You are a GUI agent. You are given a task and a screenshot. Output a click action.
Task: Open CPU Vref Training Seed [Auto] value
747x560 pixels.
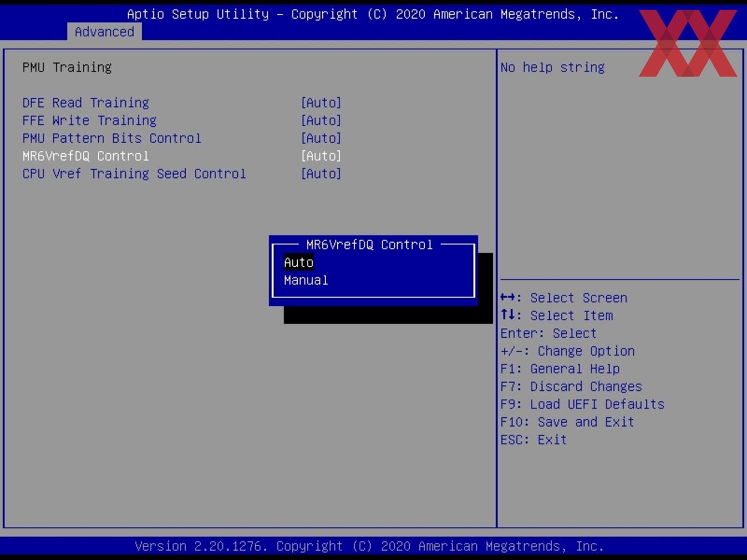coord(321,173)
